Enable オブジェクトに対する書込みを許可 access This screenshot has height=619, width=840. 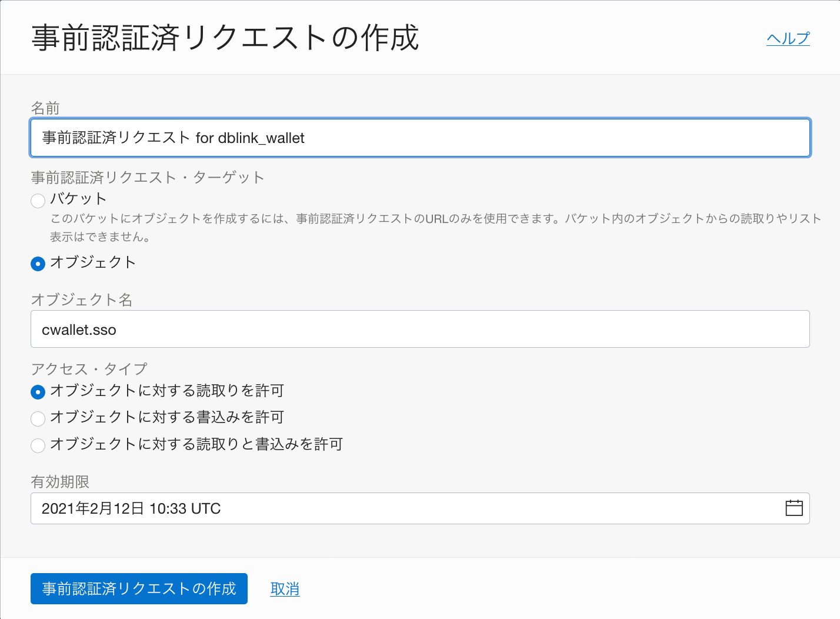point(38,418)
